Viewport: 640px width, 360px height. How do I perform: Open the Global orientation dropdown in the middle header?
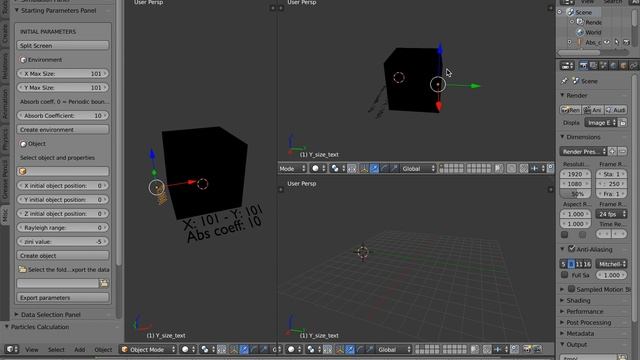[x=418, y=168]
